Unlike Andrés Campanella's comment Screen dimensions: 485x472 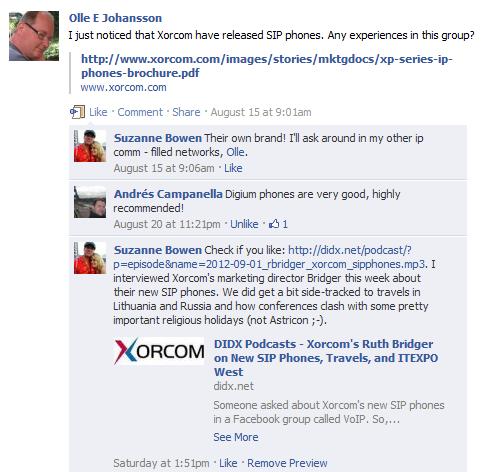click(x=244, y=224)
